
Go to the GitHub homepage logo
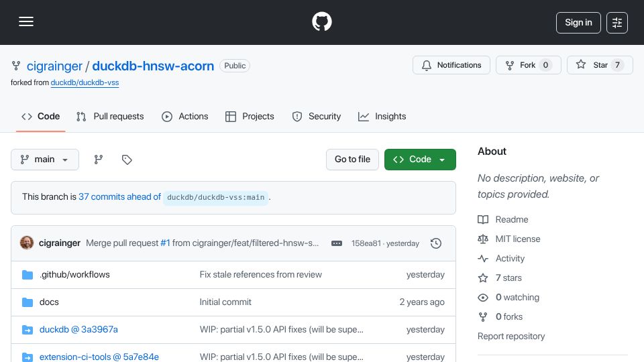pos(321,21)
